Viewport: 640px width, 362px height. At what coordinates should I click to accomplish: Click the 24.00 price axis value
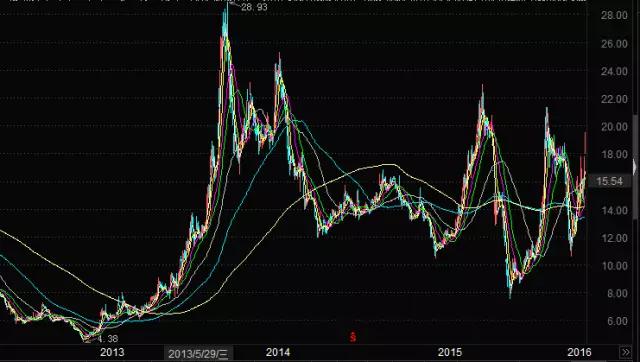[x=614, y=71]
